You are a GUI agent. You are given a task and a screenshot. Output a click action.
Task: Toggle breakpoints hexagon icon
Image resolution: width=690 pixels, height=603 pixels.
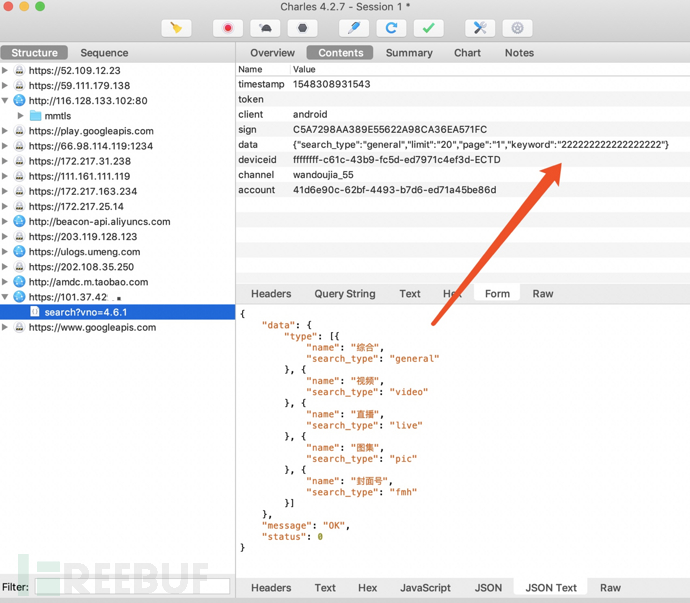click(302, 29)
